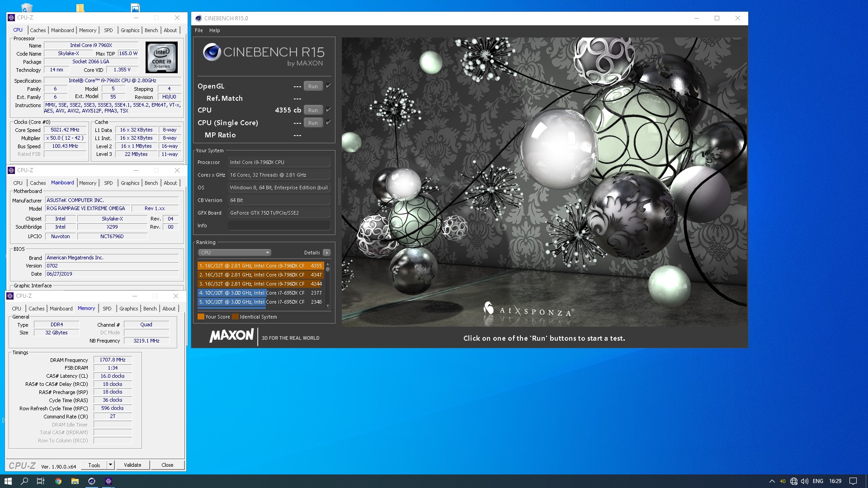The height and width of the screenshot is (488, 868).
Task: Click the Identical System brown legend swatch
Action: tap(235, 317)
